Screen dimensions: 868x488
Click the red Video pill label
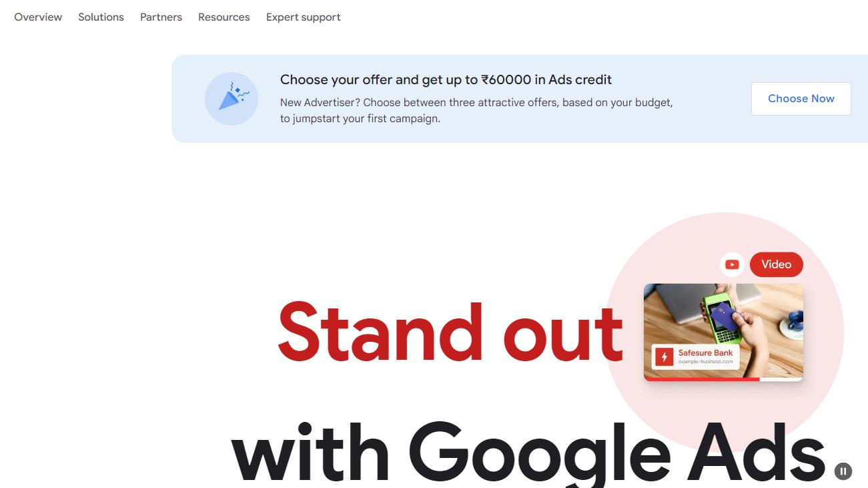777,264
